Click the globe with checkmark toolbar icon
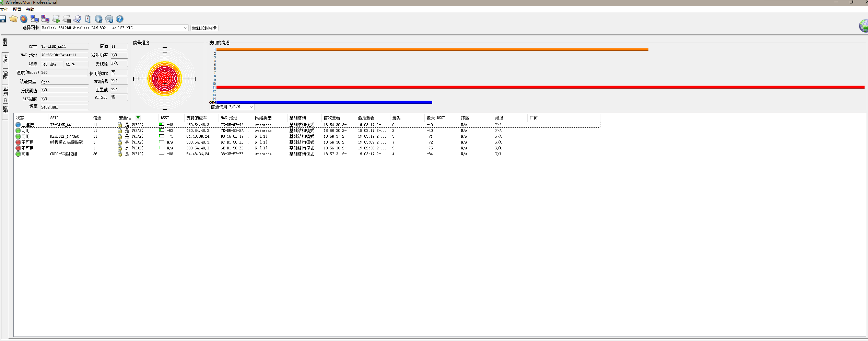Image resolution: width=868 pixels, height=341 pixels. (x=98, y=19)
